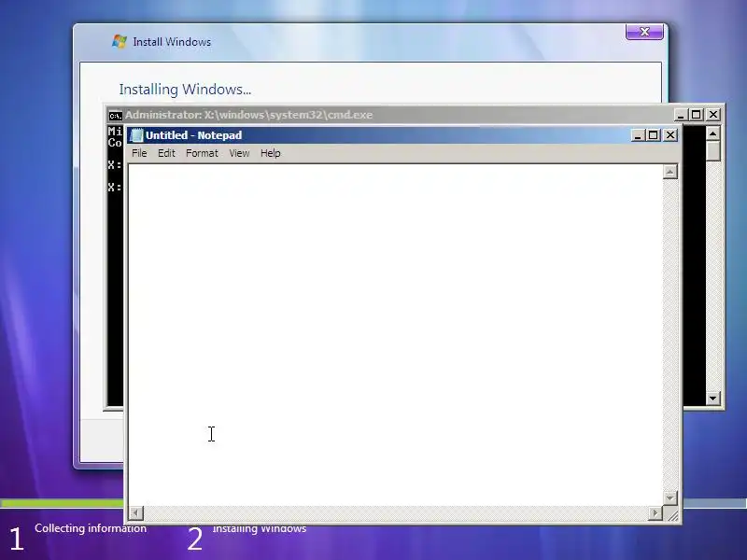Click the 'Installing Windows...' heading
This screenshot has height=560, width=747.
[185, 90]
